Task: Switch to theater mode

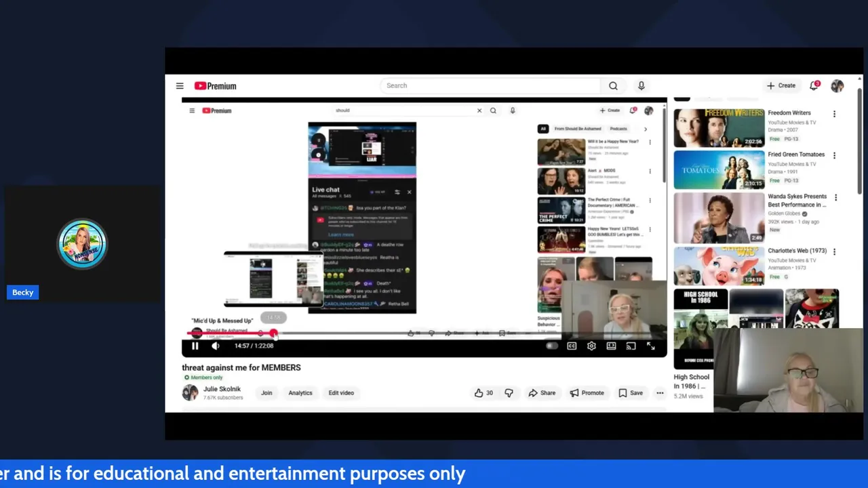Action: coord(611,346)
